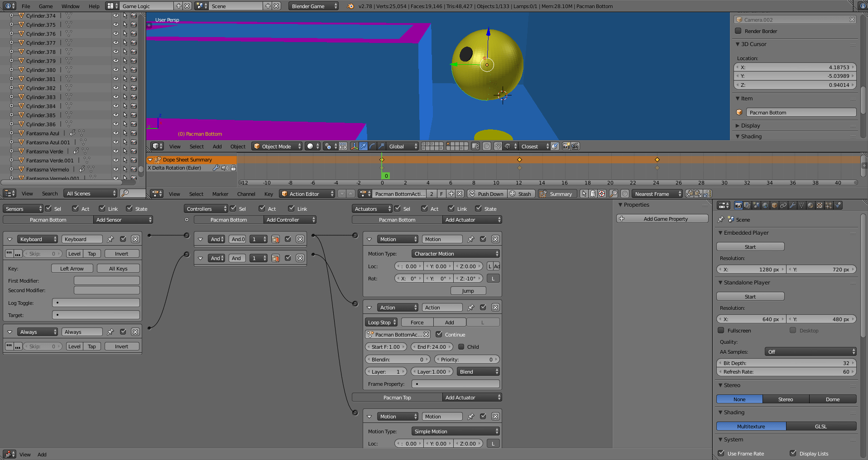Deactivate the Keyboard sensor checkbox
Image resolution: width=868 pixels, height=460 pixels.
coord(123,239)
